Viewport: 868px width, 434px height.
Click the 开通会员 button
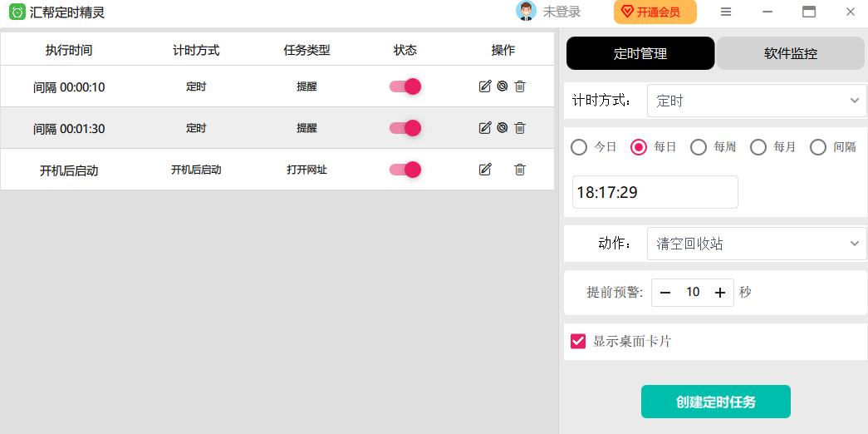[x=655, y=12]
